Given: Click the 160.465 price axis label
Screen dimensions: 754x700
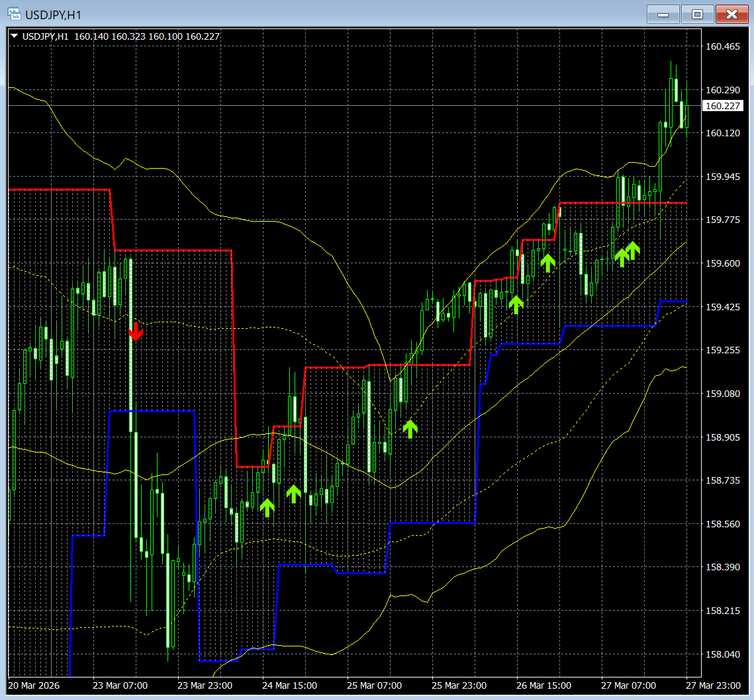Looking at the screenshot, I should pos(723,46).
